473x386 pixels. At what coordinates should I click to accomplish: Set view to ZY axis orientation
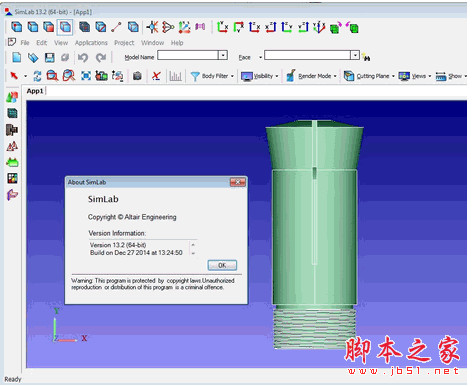tap(287, 27)
